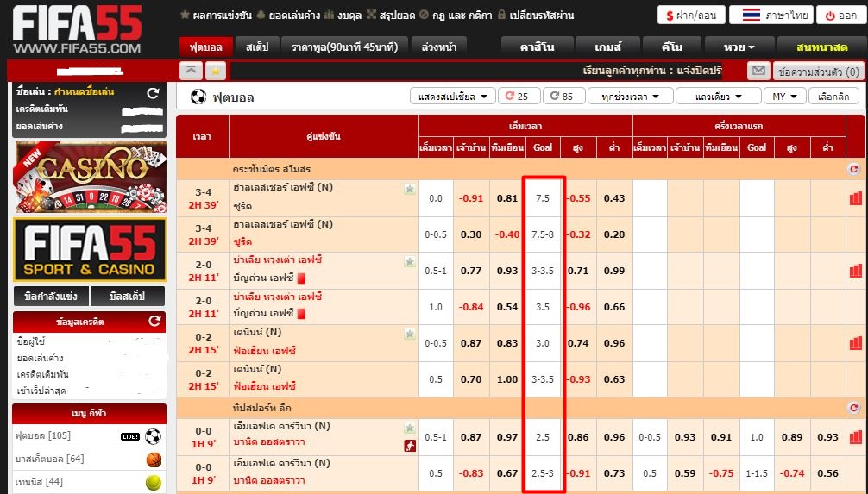The image size is (868, 494).
Task: Click the ฝาก/ถอน deposit-withdraw button
Action: pyautogui.click(x=691, y=15)
